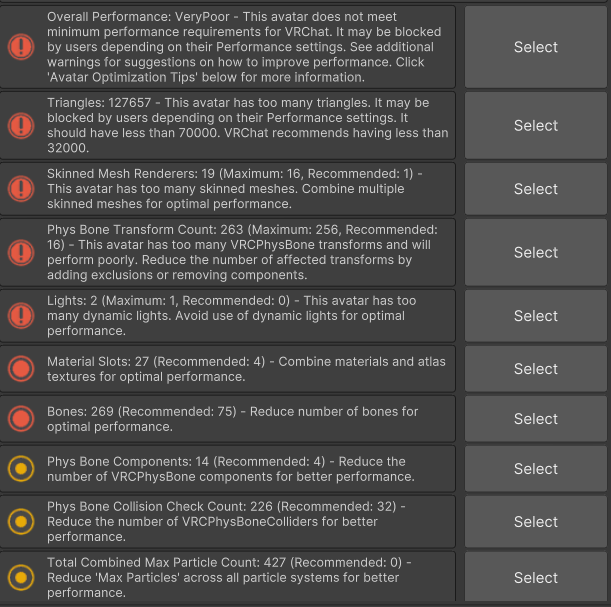Choose Select beside the Bones warning

pyautogui.click(x=536, y=419)
